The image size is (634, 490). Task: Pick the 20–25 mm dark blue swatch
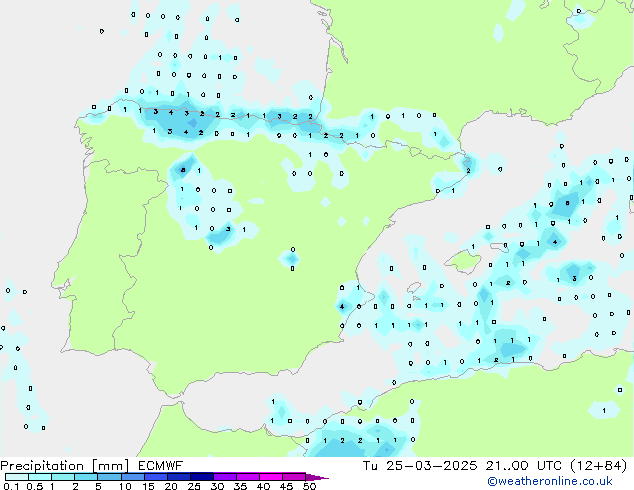click(x=178, y=477)
